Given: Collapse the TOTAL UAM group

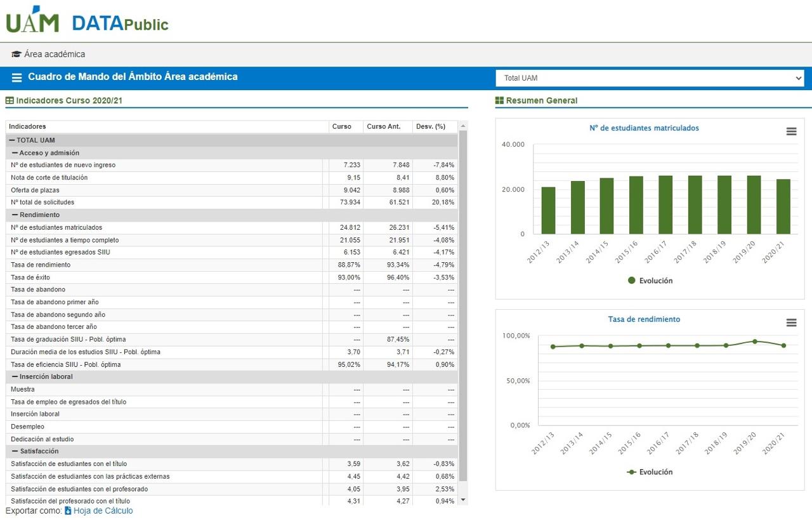Looking at the screenshot, I should pyautogui.click(x=12, y=140).
